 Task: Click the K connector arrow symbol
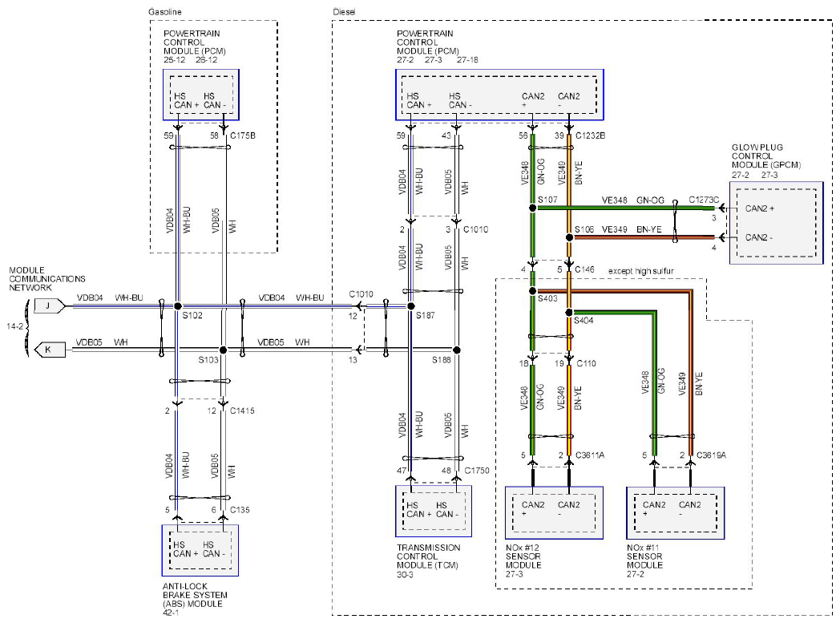click(49, 350)
